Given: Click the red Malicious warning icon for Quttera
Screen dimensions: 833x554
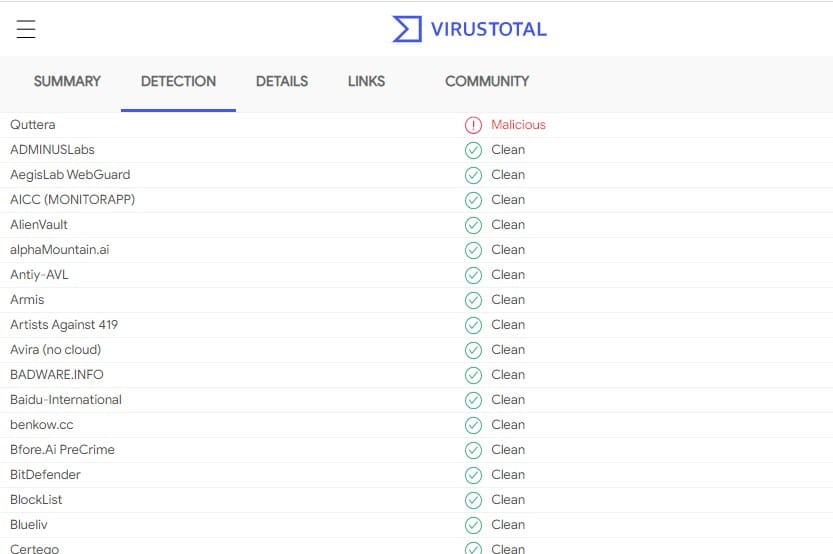Looking at the screenshot, I should [x=473, y=125].
